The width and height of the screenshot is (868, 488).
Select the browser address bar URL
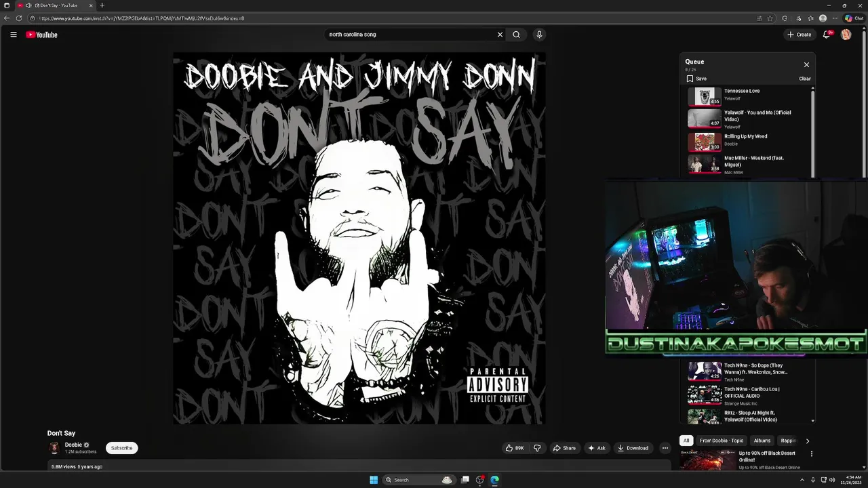pyautogui.click(x=141, y=18)
